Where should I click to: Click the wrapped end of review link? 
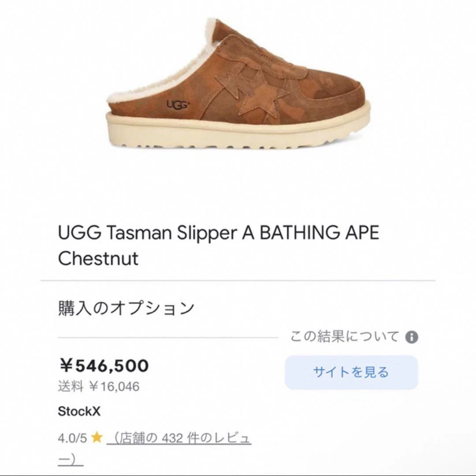tap(71, 460)
